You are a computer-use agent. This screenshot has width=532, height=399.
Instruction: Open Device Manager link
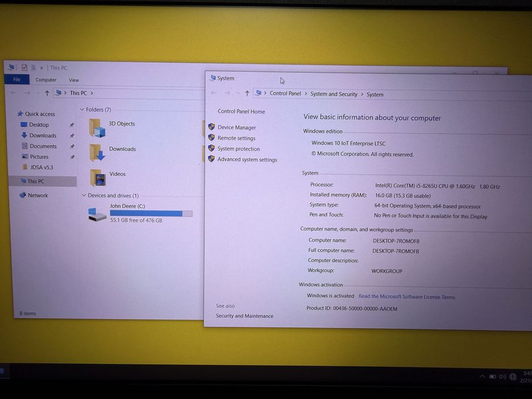[x=237, y=128]
